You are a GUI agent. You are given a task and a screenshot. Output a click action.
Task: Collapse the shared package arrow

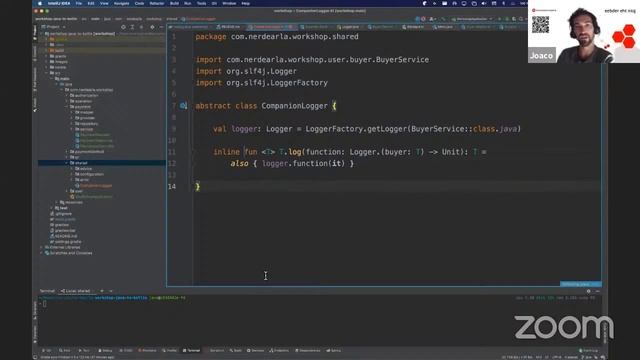[67, 163]
